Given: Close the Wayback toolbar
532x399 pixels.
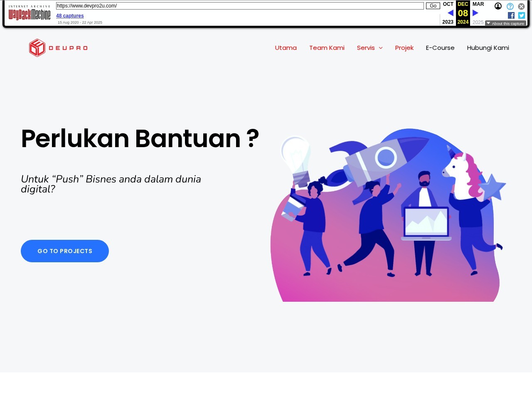Looking at the screenshot, I should (521, 6).
